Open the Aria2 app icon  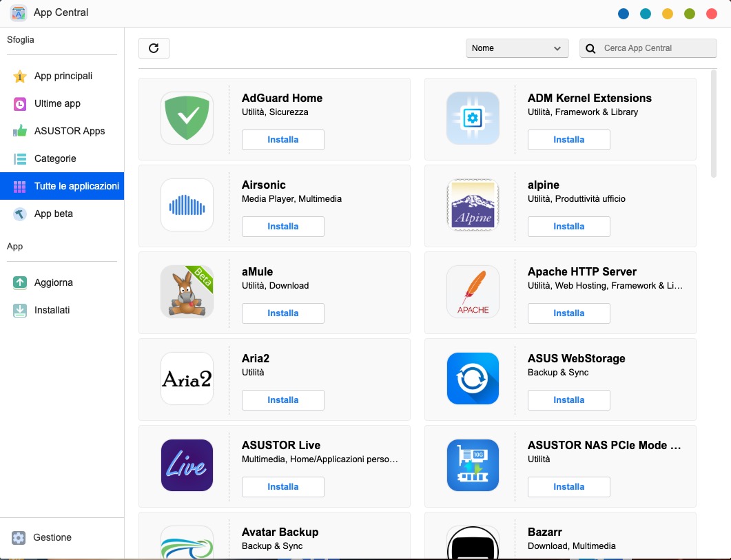187,378
